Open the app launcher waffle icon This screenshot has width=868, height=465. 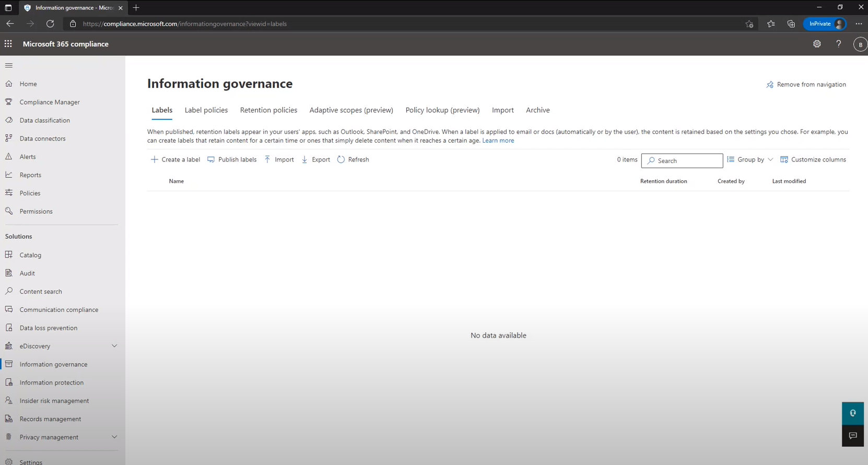pos(8,44)
